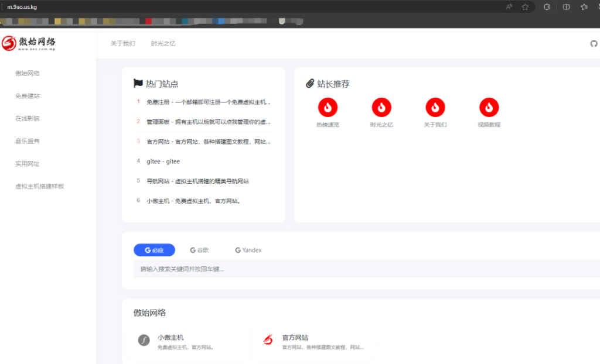This screenshot has height=364, width=600.
Task: Click the paperclip icon beside 站长推荐
Action: click(311, 83)
